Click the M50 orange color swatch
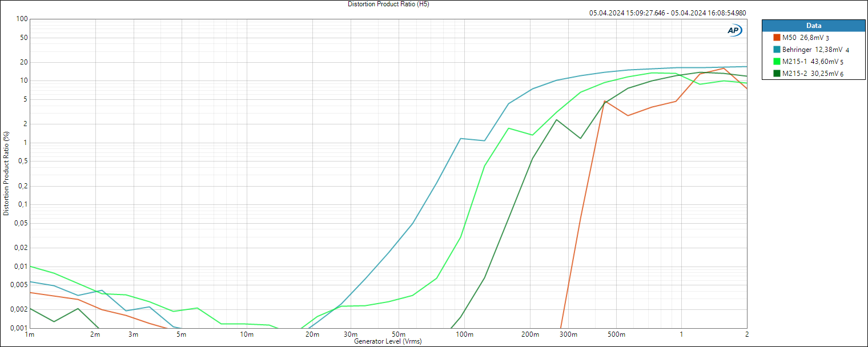This screenshot has width=868, height=347. [x=777, y=38]
